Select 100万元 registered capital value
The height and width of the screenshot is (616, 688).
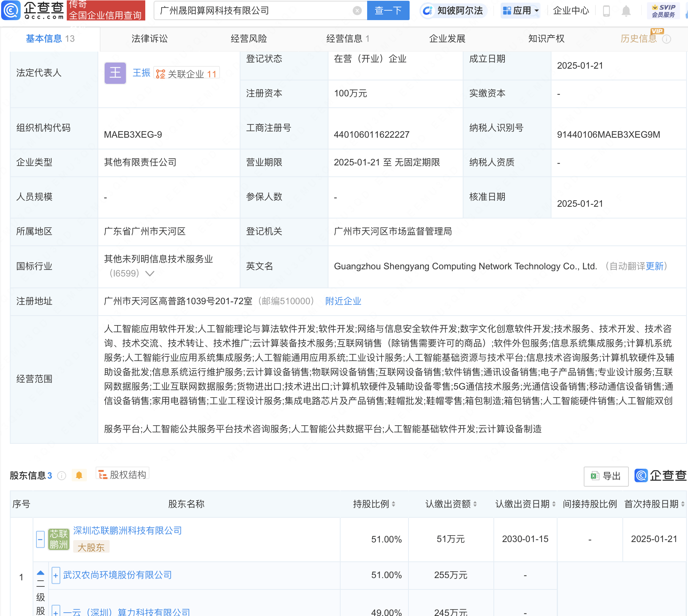350,93
